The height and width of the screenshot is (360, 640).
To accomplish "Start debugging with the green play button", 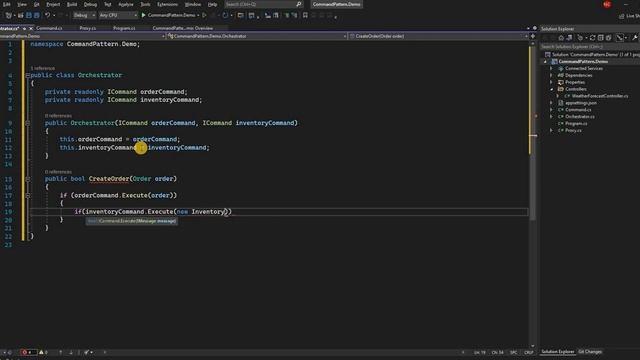I will 144,16.
